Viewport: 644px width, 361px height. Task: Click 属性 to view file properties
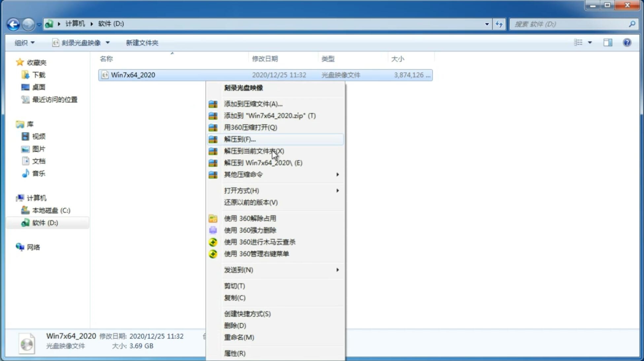point(234,353)
